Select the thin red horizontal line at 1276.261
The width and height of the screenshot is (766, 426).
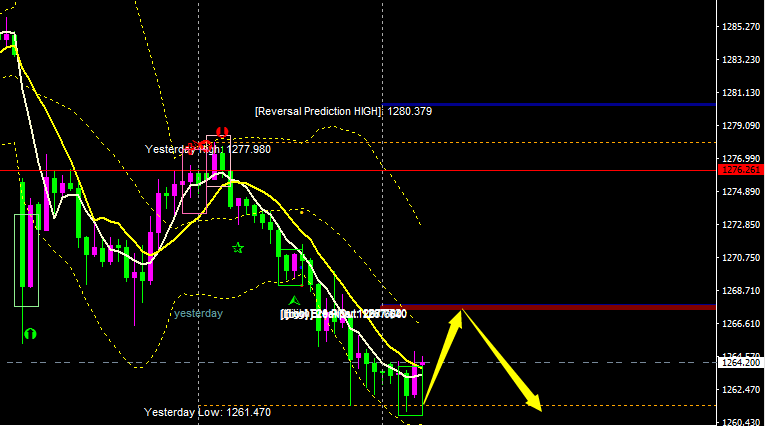coord(358,170)
